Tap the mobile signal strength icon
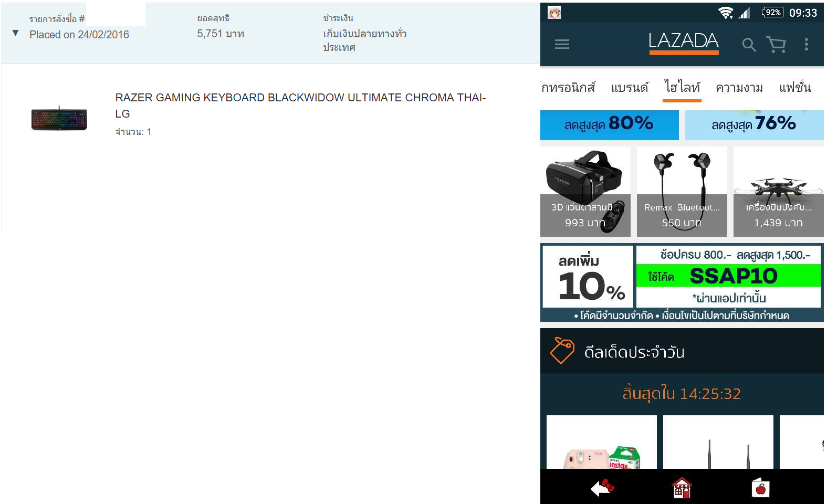 tap(744, 13)
